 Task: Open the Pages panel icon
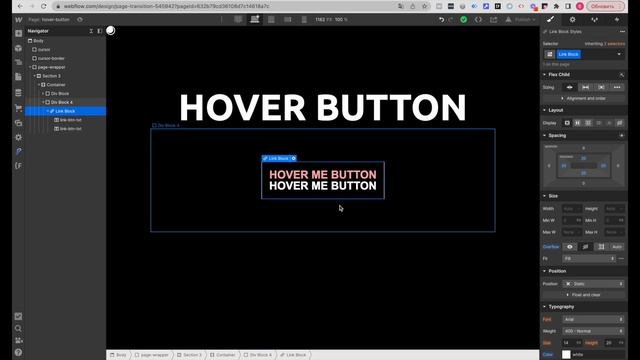[19, 77]
